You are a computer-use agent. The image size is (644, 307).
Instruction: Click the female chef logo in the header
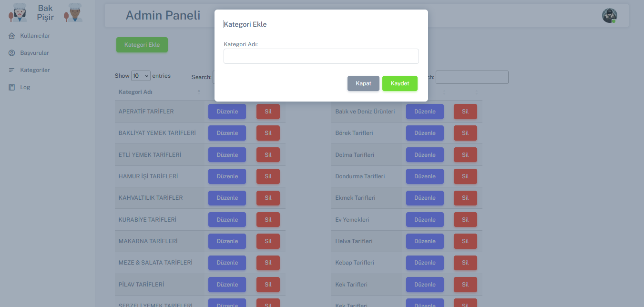pyautogui.click(x=17, y=12)
